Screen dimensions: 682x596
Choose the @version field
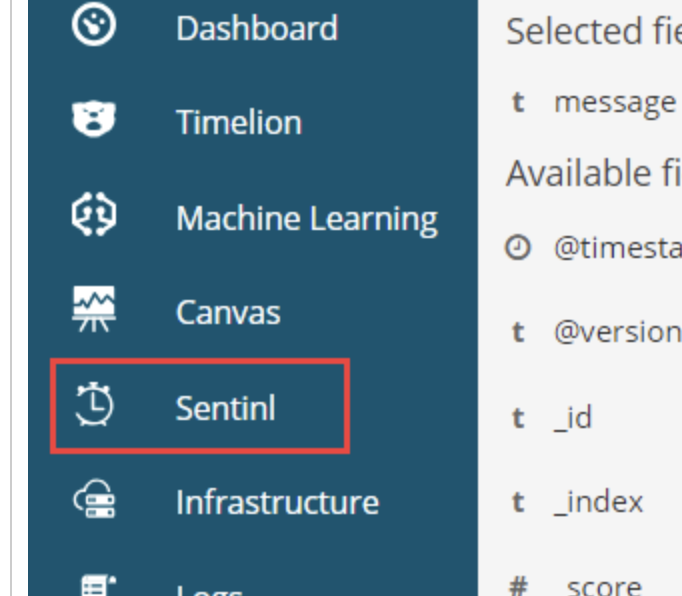pyautogui.click(x=617, y=332)
